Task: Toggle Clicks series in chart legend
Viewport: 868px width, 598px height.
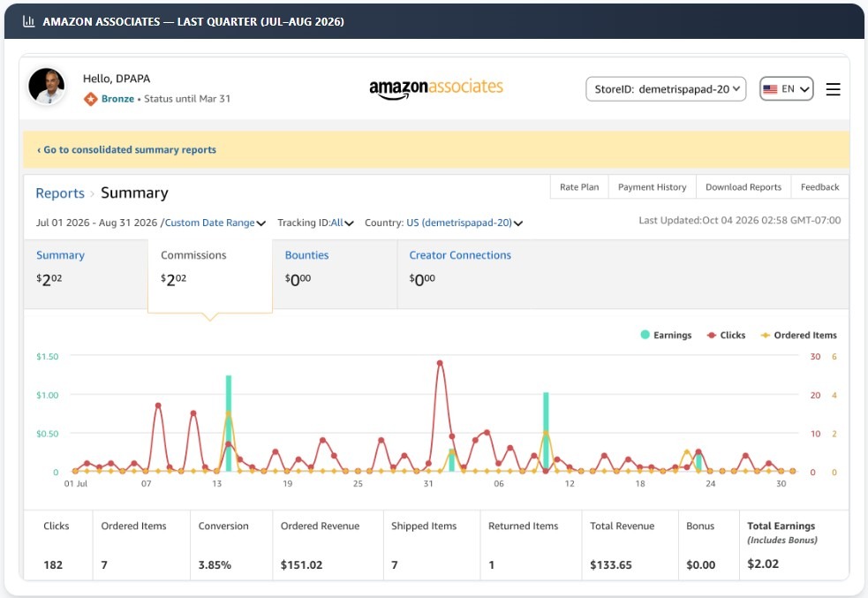Action: (727, 335)
